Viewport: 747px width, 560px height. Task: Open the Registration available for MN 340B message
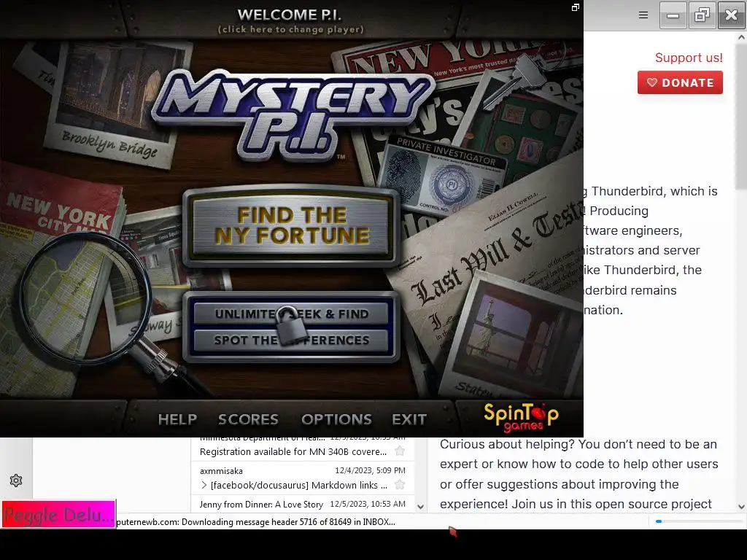303,451
